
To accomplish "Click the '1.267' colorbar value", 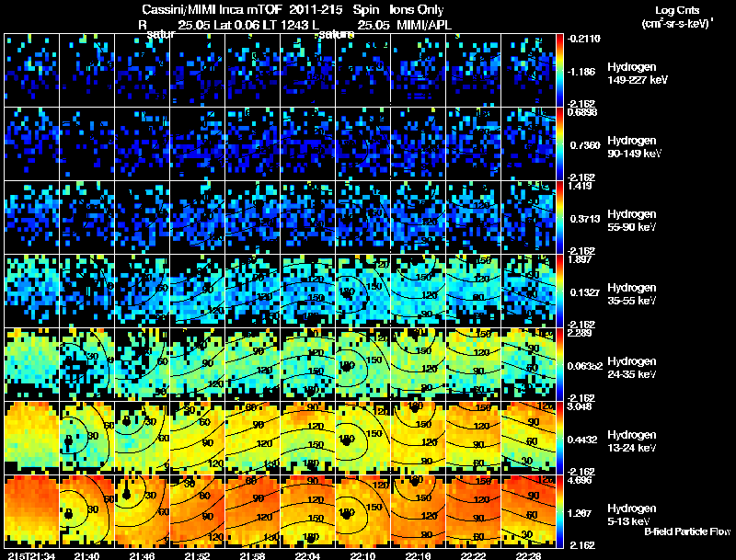I will tap(581, 514).
